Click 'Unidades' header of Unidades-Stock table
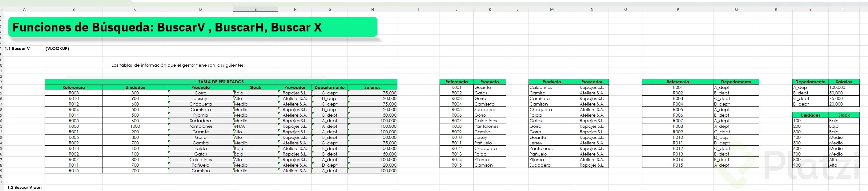The width and height of the screenshot is (868, 191). [810, 115]
